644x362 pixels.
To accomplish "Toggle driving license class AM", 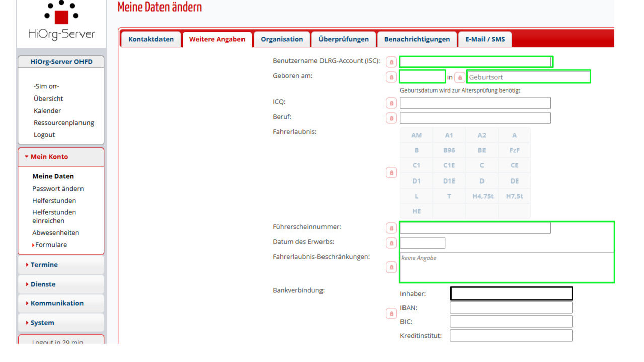I will click(416, 135).
